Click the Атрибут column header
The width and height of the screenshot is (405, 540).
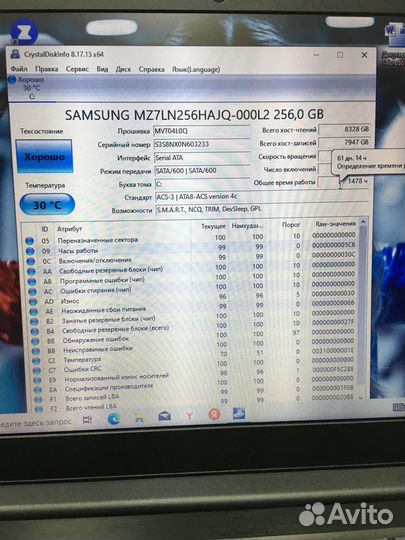(x=69, y=229)
